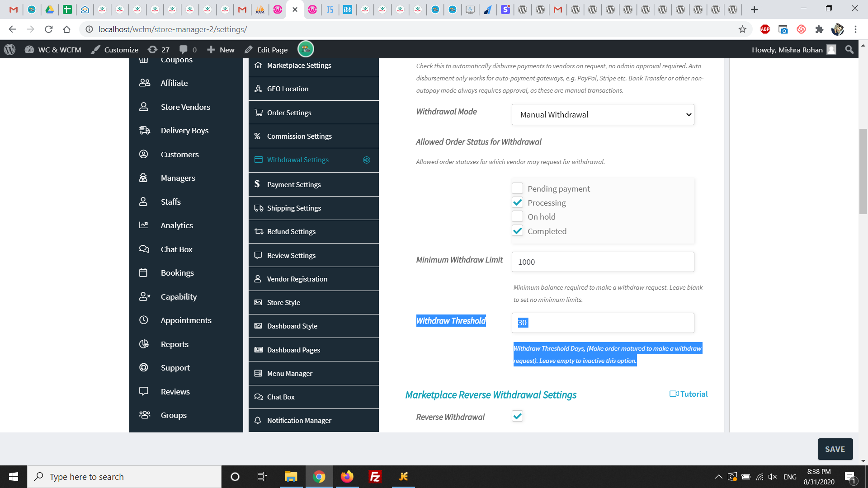The width and height of the screenshot is (868, 488).
Task: Click the Staffs person icon
Action: pyautogui.click(x=143, y=202)
